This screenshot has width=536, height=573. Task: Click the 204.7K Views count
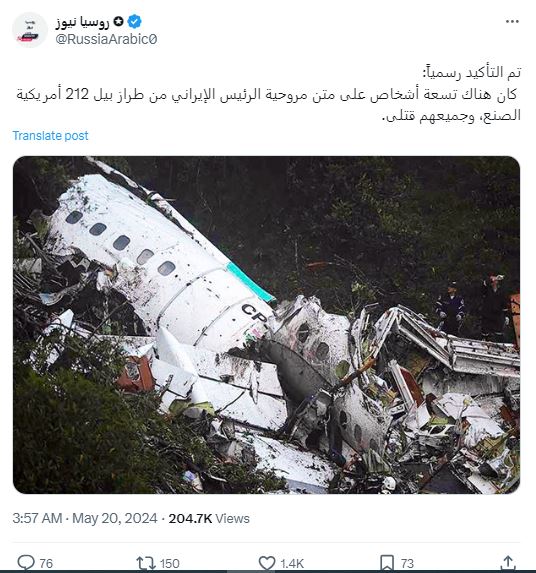pyautogui.click(x=209, y=518)
